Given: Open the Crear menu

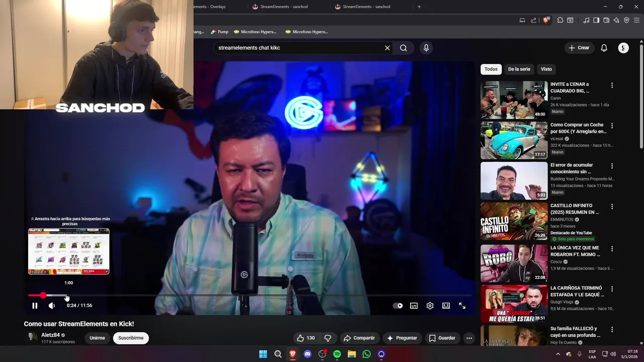Looking at the screenshot, I should click(579, 48).
